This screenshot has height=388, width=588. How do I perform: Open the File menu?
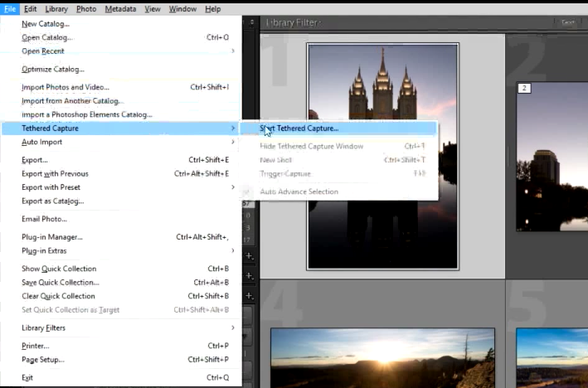point(10,9)
